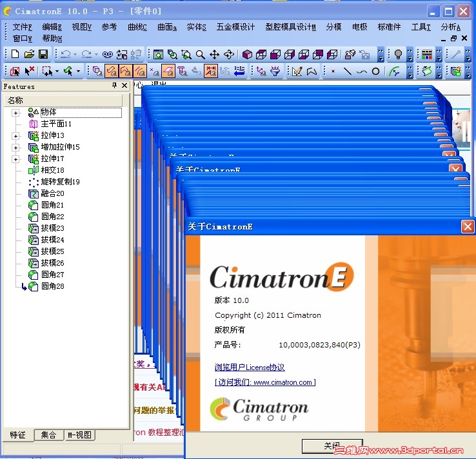Click the 浏览用户License协议 link
This screenshot has height=459, width=476.
tap(250, 367)
